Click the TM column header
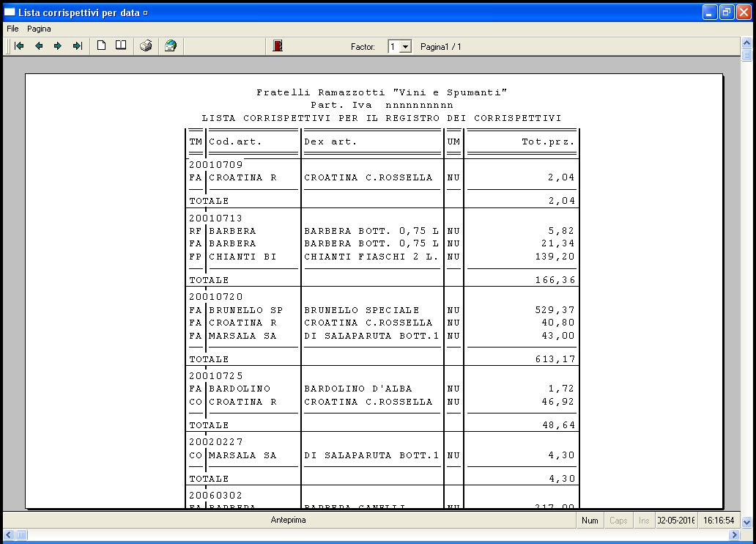The image size is (756, 544). pyautogui.click(x=196, y=142)
